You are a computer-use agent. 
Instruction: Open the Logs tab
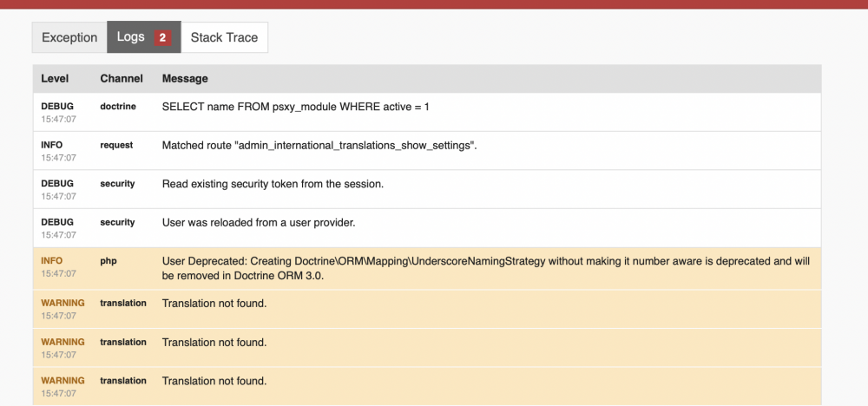[x=131, y=37]
